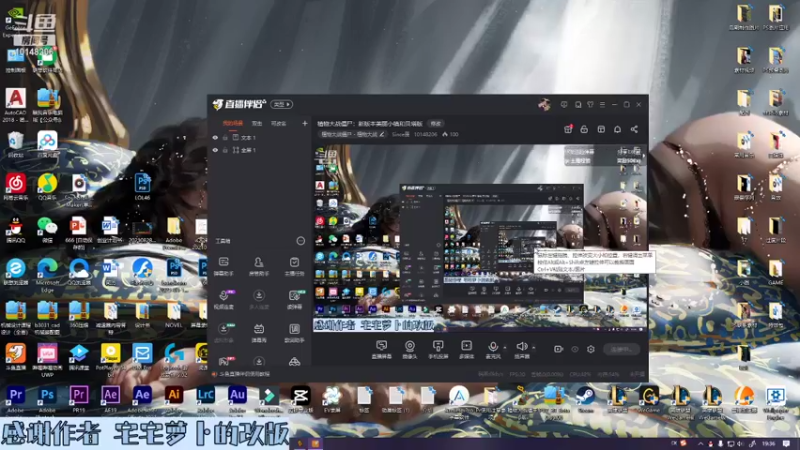This screenshot has width=800, height=450.
Task: Click the microphone icon in bottom bar
Action: pyautogui.click(x=493, y=347)
